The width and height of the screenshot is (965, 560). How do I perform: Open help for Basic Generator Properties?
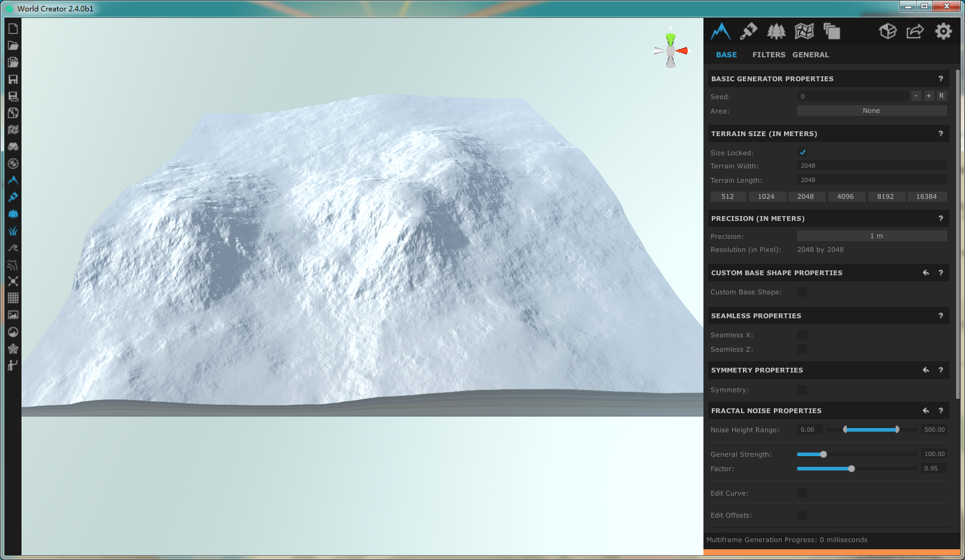(x=941, y=79)
